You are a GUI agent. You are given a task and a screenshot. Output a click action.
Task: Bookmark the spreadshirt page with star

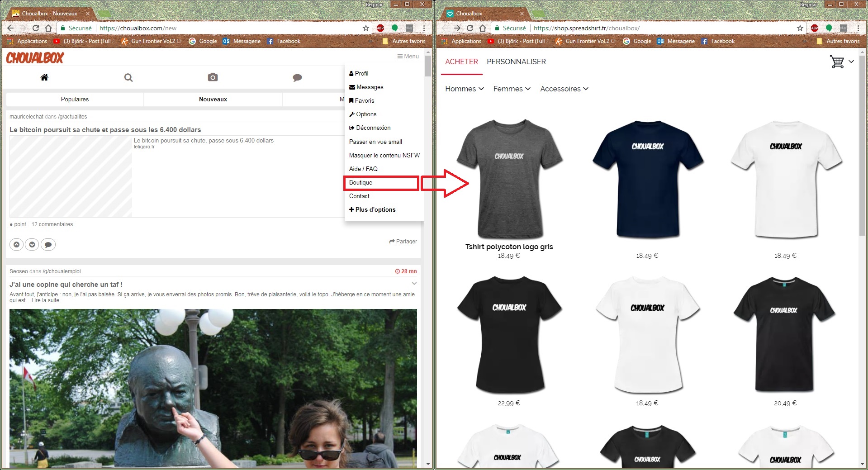[x=800, y=28]
